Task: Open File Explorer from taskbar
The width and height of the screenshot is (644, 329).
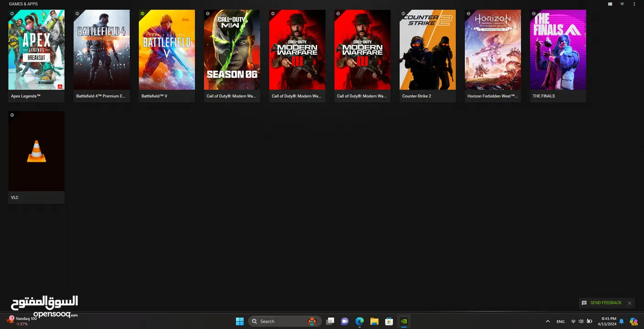Action: tap(374, 321)
